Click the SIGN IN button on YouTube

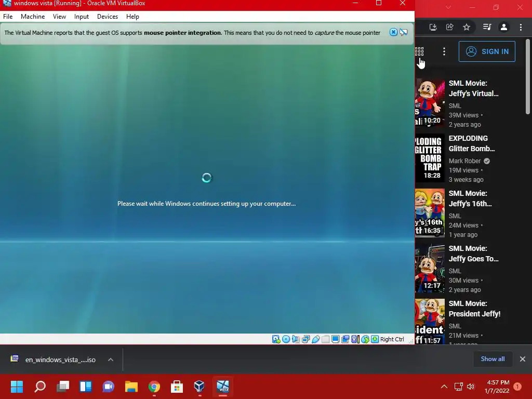pos(487,51)
